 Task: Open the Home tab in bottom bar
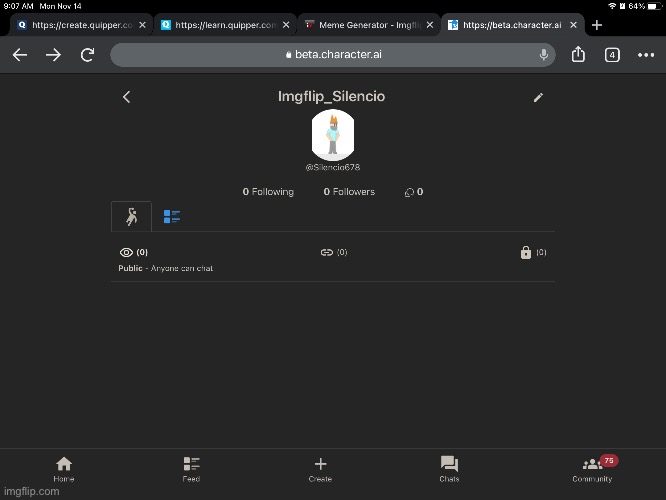coord(64,468)
